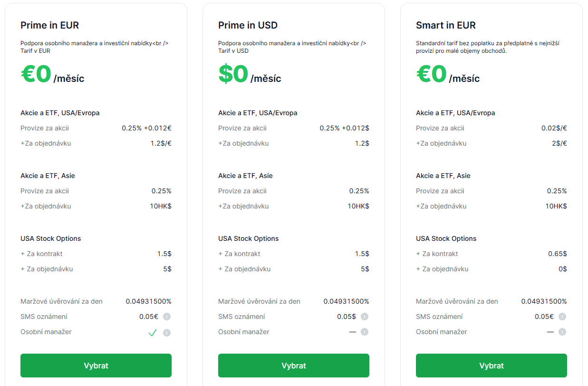
Task: Click the green checkmark for Osobní manažer
Action: [x=153, y=333]
